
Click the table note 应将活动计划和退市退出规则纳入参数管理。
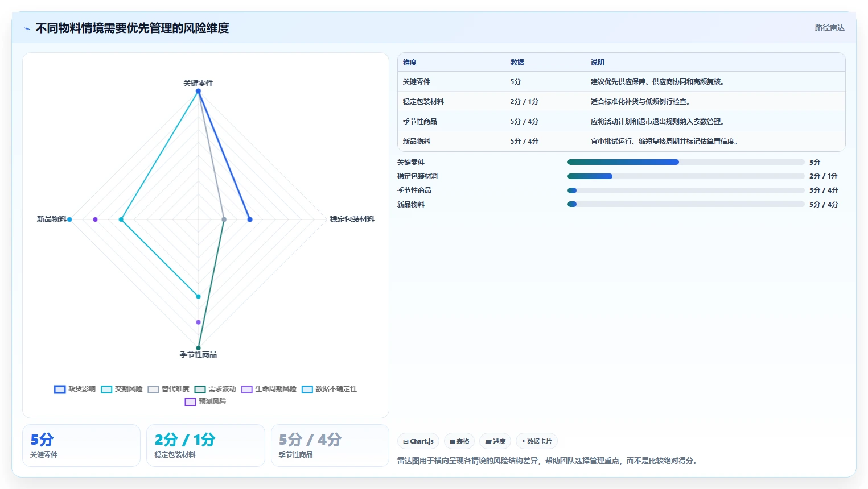tap(657, 122)
